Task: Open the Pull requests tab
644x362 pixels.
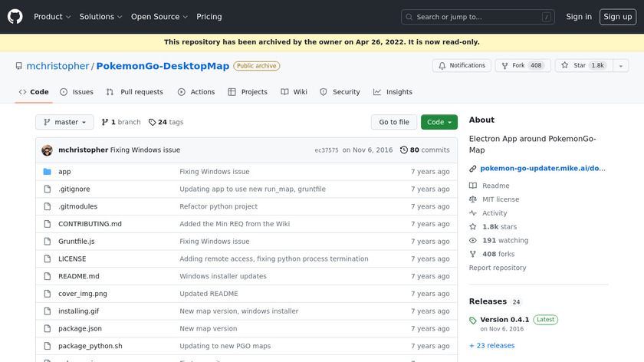Action: (135, 92)
